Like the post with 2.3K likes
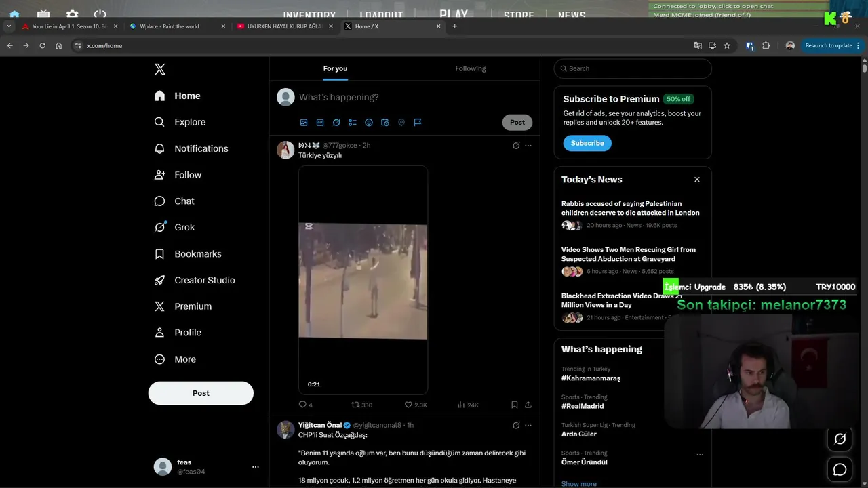Image resolution: width=868 pixels, height=488 pixels. click(x=416, y=405)
